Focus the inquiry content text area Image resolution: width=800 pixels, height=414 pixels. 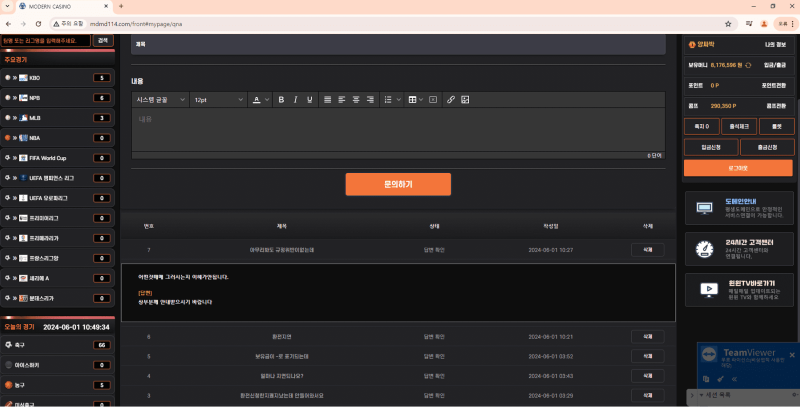click(x=398, y=130)
